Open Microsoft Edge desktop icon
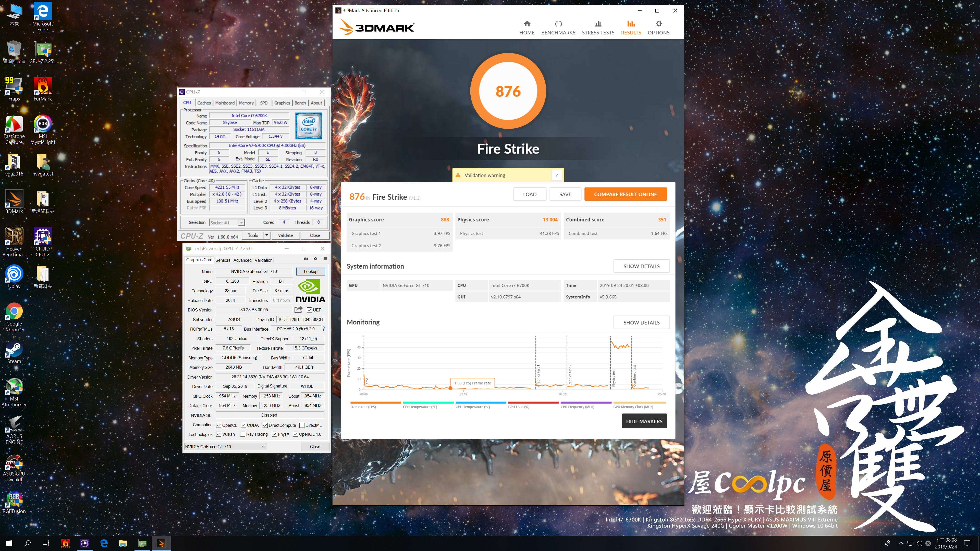Viewport: 980px width, 551px height. (x=43, y=17)
